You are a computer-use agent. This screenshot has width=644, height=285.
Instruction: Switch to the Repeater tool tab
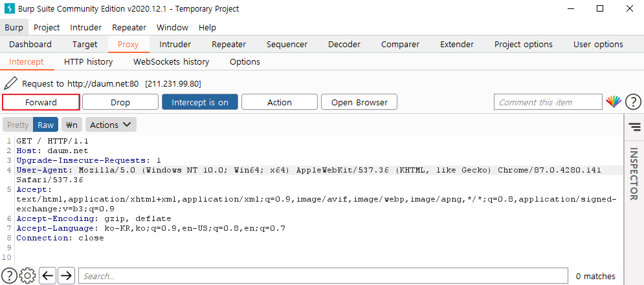228,45
